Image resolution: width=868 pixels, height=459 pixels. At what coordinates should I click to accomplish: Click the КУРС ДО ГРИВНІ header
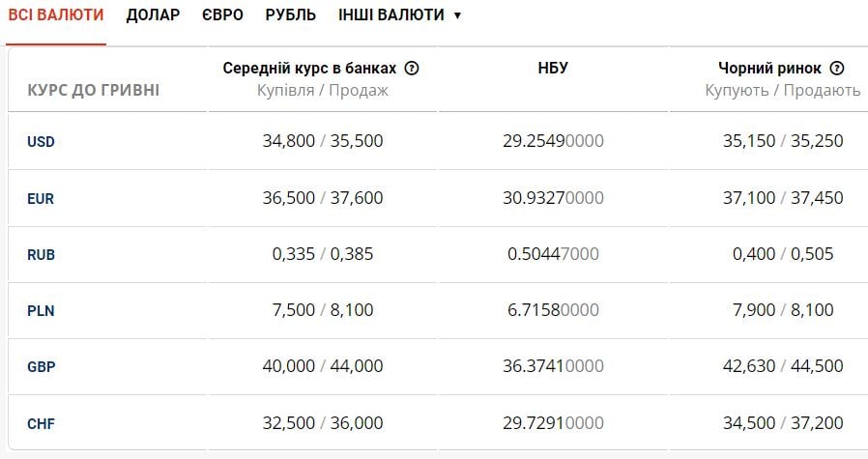pos(94,91)
